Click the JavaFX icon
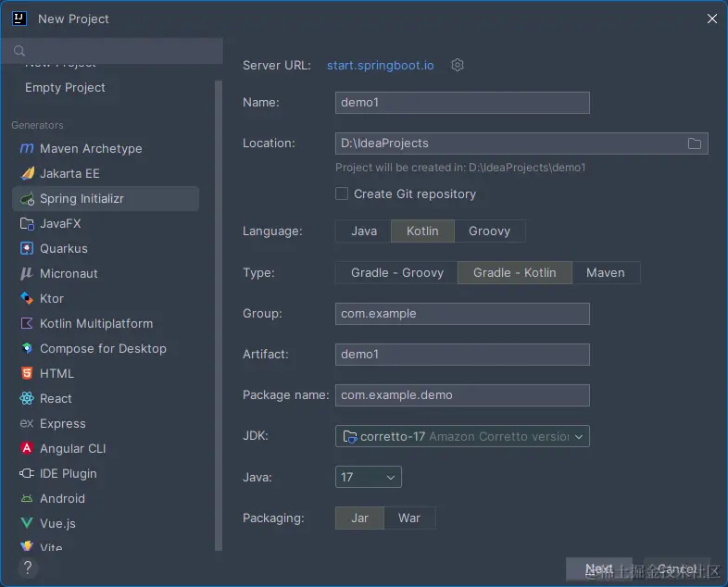 click(27, 224)
